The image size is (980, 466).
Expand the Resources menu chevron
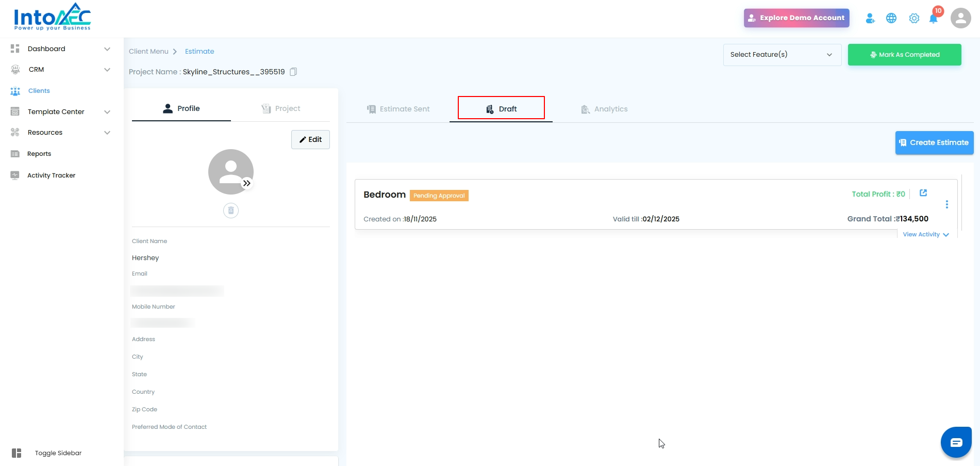(x=107, y=133)
